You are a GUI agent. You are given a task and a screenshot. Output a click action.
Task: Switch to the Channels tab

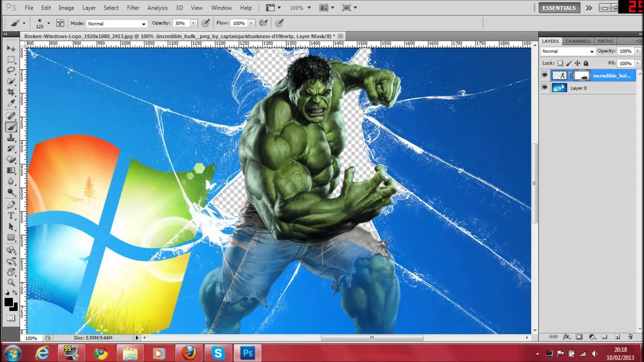point(578,41)
